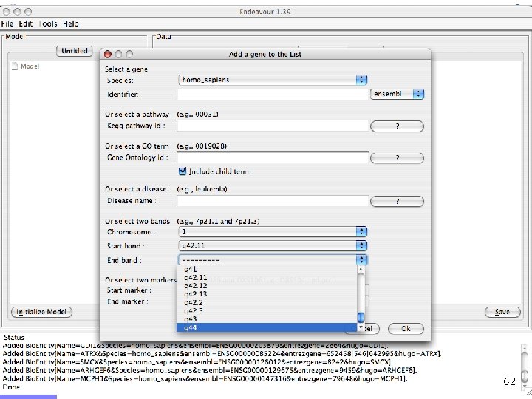Open the ensembl identifier type dropdown
The height and width of the screenshot is (399, 532).
click(x=397, y=94)
